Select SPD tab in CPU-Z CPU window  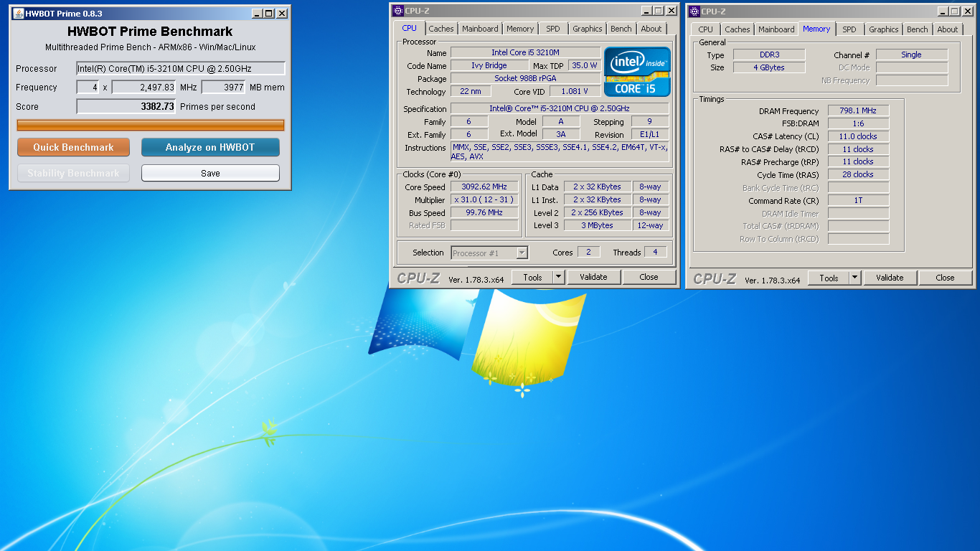(x=553, y=29)
